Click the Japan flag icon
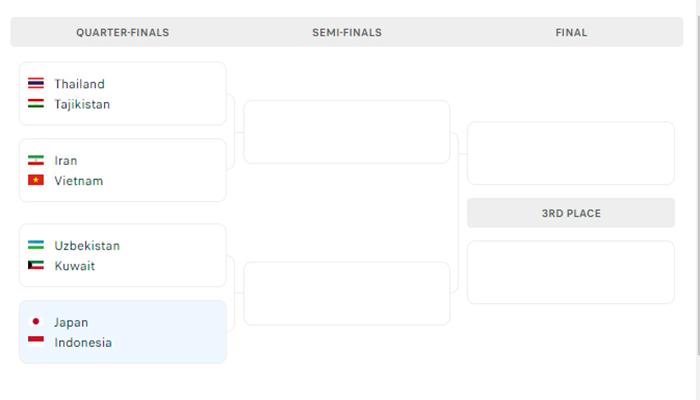This screenshot has height=400, width=700. (x=36, y=322)
